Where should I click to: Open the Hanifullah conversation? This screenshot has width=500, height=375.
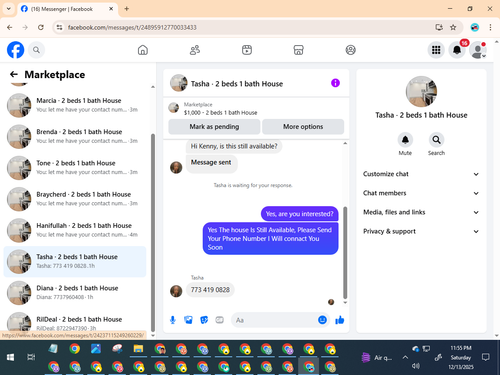(75, 230)
